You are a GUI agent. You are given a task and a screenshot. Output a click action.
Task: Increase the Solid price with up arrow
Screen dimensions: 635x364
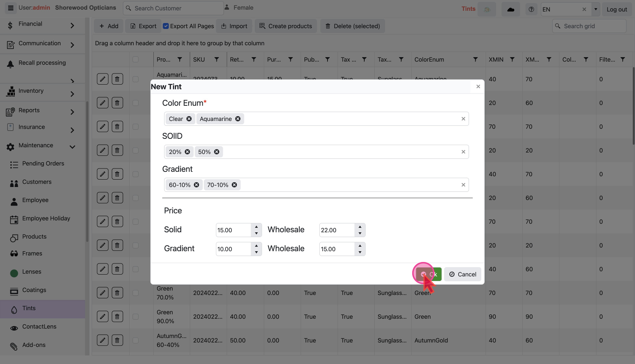pyautogui.click(x=256, y=227)
